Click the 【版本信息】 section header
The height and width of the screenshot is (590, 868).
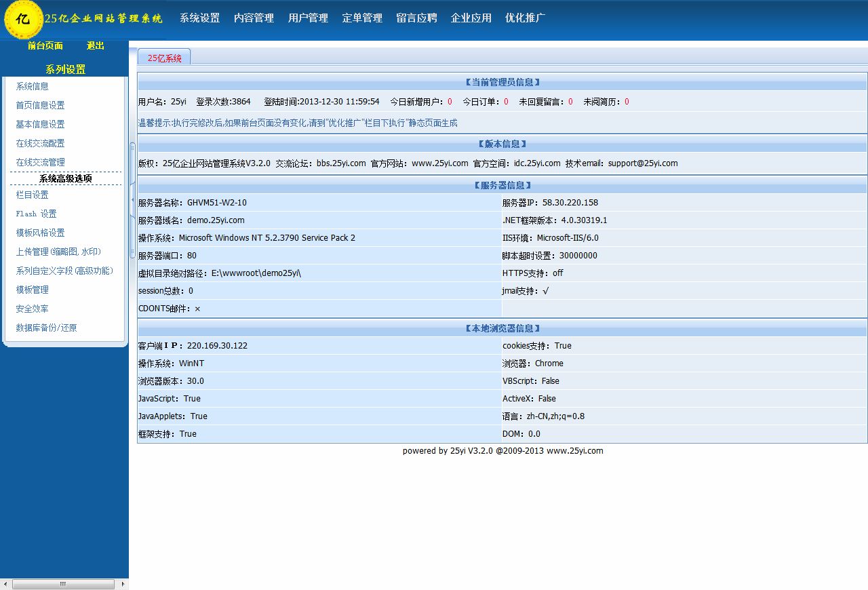pyautogui.click(x=502, y=144)
